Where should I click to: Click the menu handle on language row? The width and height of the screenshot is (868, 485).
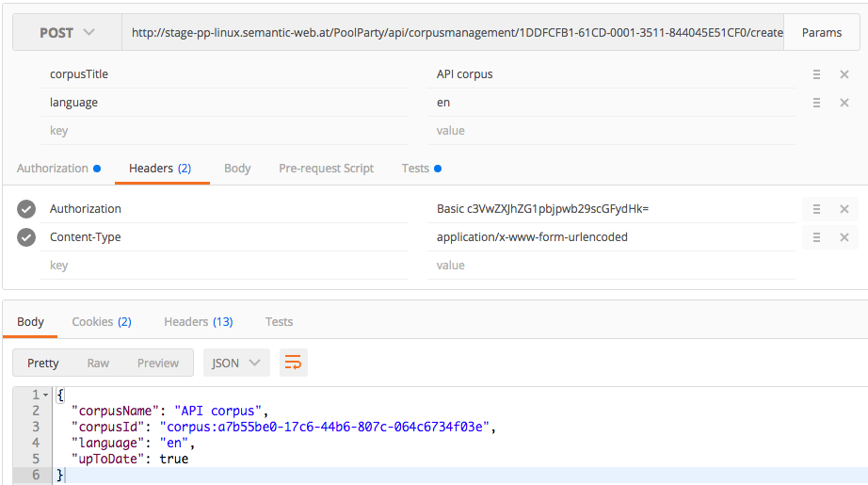click(817, 103)
